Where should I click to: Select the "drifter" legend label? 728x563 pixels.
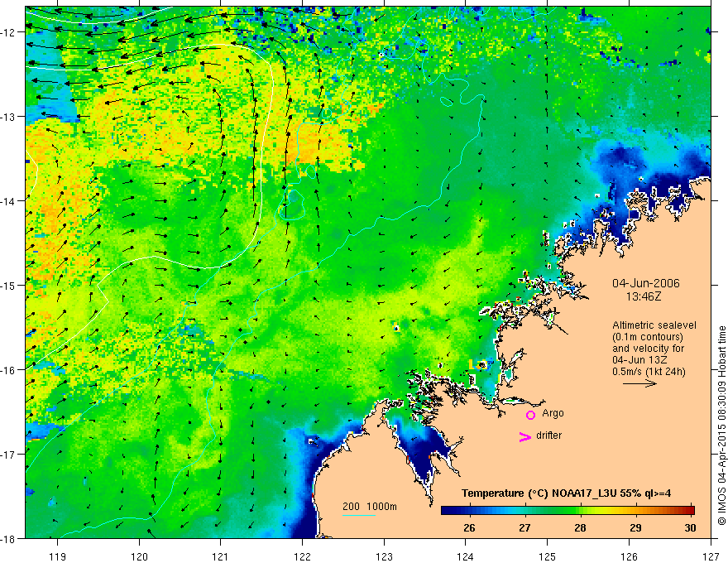pyautogui.click(x=548, y=435)
